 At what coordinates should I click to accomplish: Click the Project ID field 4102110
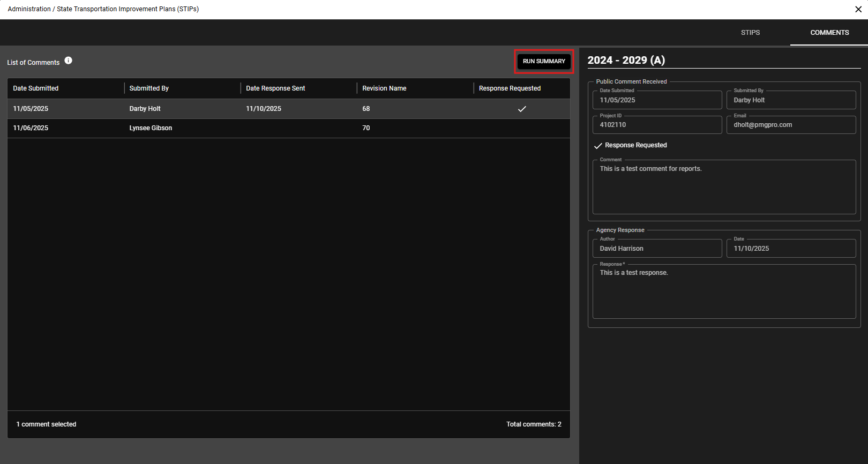(657, 125)
